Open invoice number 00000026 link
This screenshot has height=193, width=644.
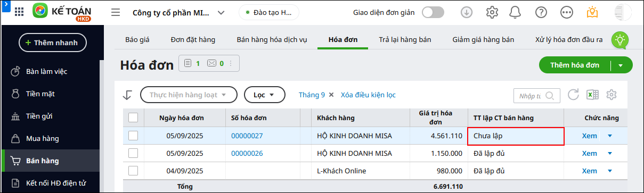pos(247,153)
